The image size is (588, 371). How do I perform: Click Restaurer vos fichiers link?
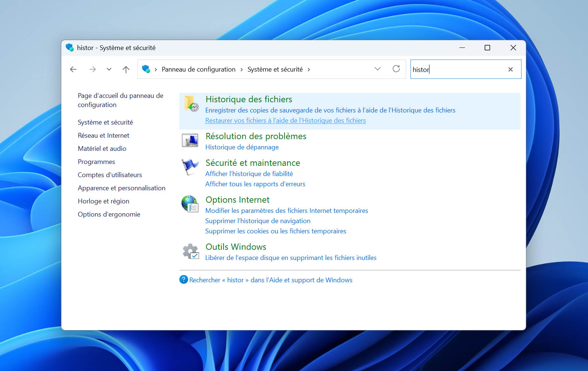(286, 121)
